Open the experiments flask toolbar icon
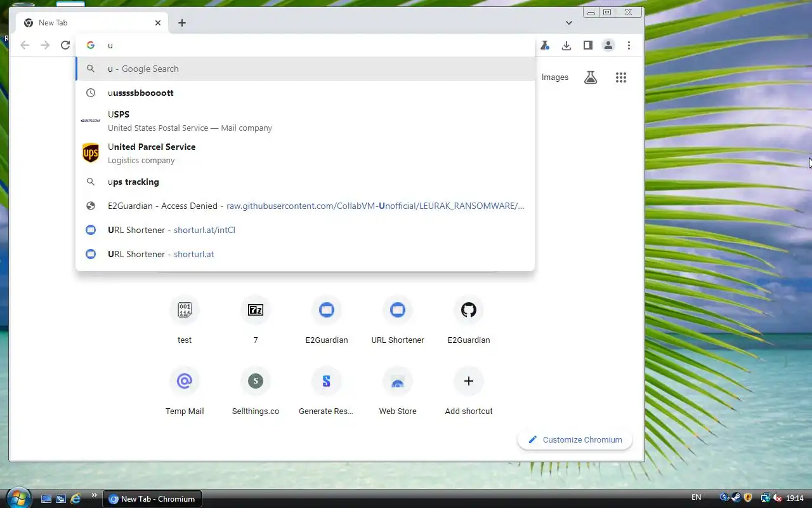Screen dimensions: 812x508 [x=544, y=45]
